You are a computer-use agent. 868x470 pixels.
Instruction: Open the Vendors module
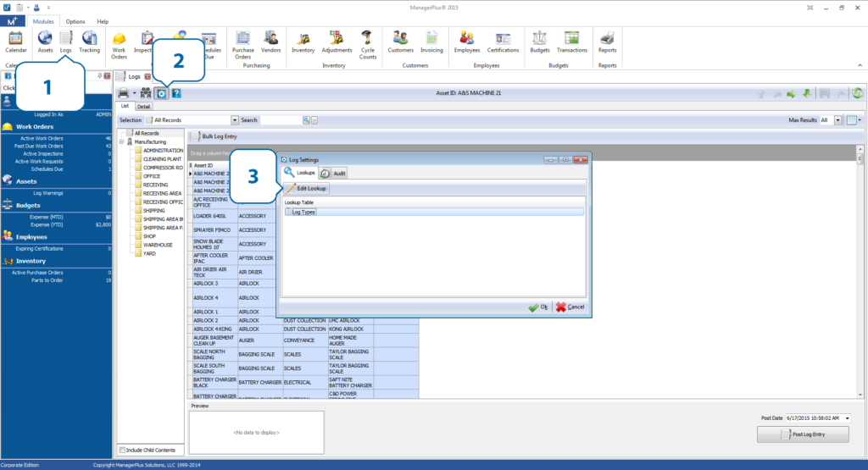[x=270, y=42]
